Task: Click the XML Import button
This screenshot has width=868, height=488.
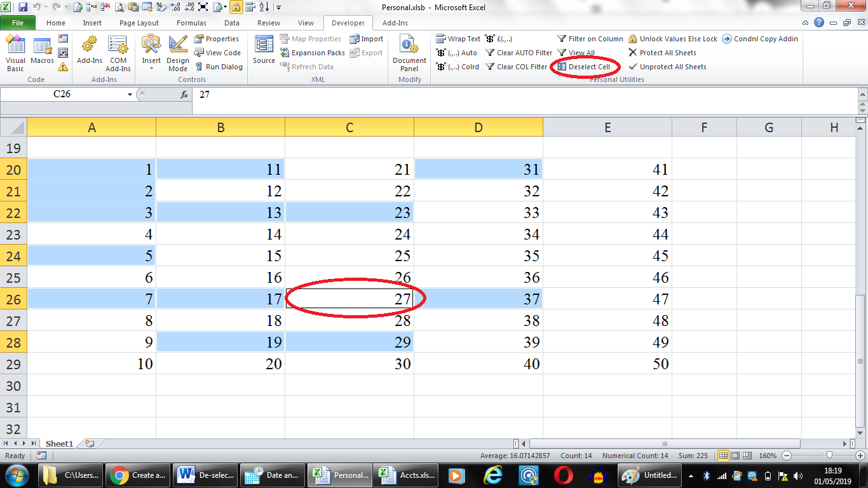Action: [x=367, y=39]
